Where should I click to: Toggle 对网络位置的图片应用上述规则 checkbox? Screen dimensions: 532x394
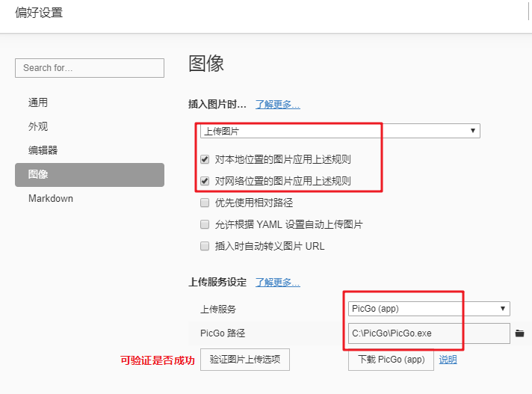205,181
